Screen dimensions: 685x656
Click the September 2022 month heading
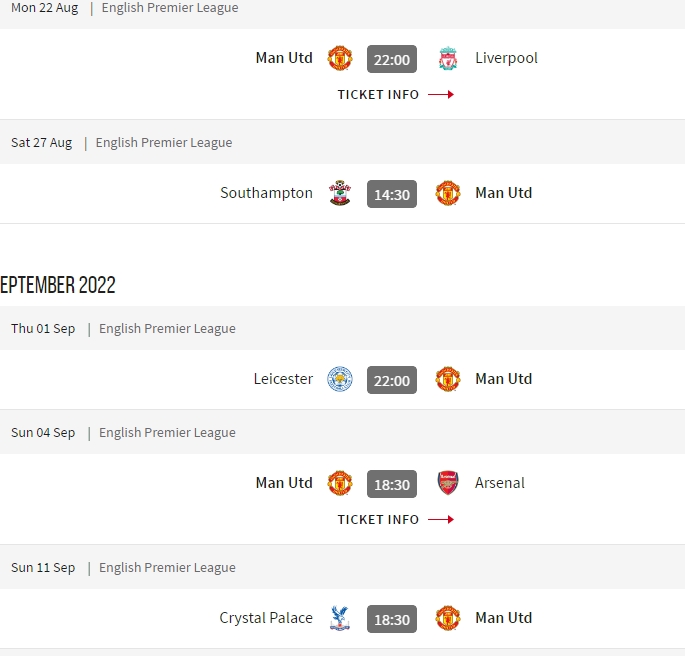58,285
